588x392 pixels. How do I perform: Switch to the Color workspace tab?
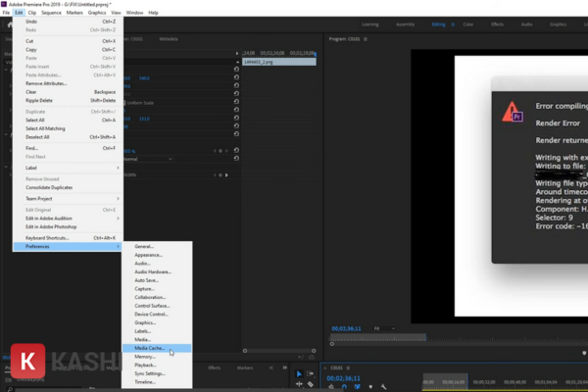(467, 23)
